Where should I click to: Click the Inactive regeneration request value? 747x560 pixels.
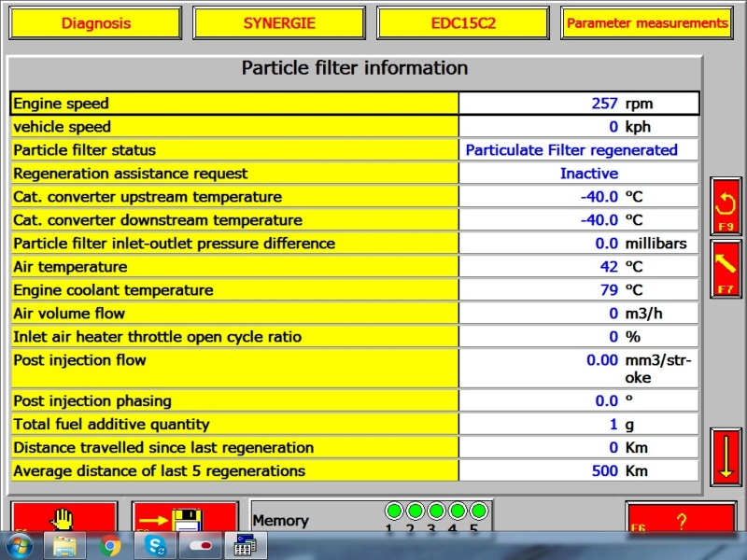tap(589, 174)
